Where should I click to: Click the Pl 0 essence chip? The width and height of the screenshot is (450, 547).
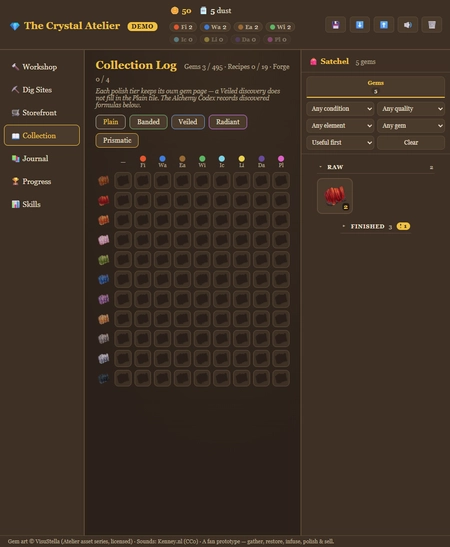click(x=277, y=39)
